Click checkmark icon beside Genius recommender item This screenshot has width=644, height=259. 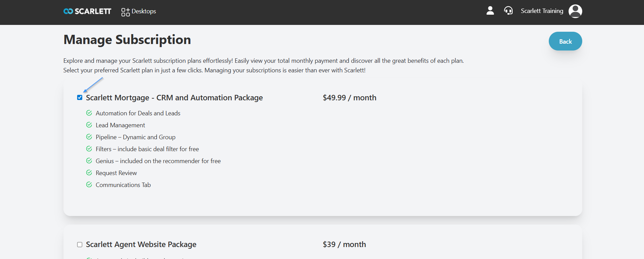(89, 161)
